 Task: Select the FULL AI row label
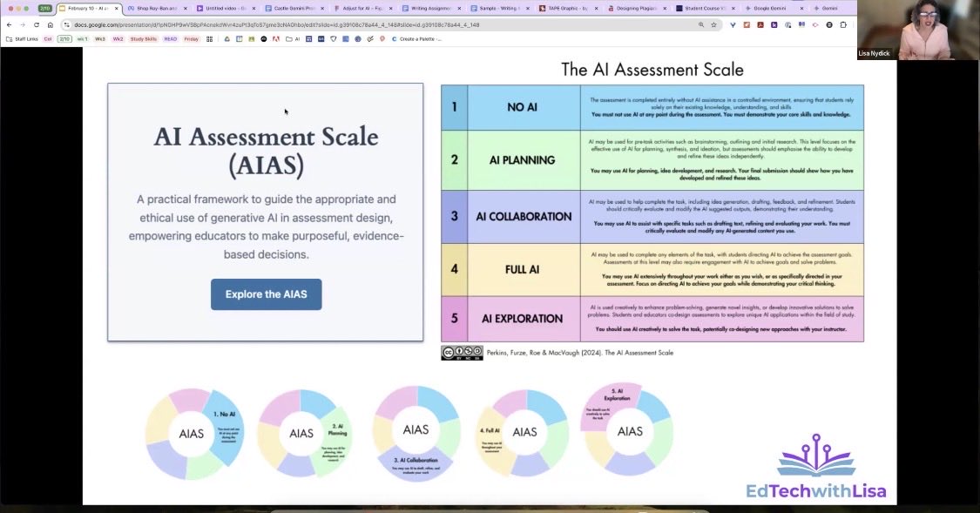coord(523,269)
